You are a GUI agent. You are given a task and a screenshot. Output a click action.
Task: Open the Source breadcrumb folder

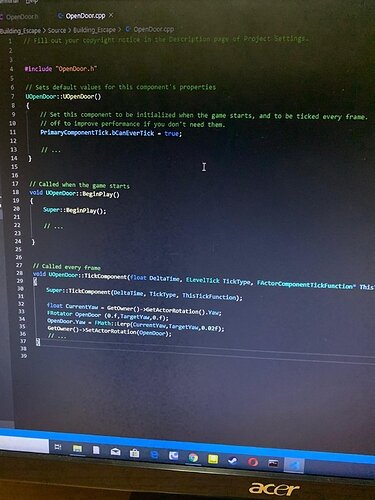click(57, 30)
